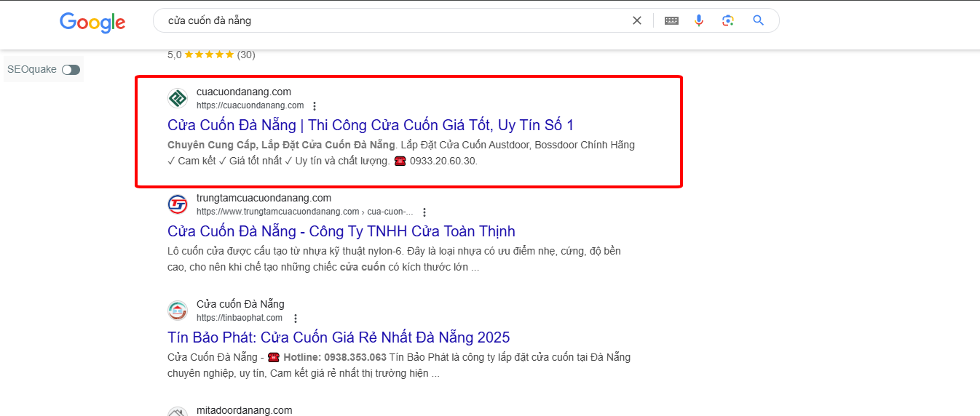980x416 pixels.
Task: Open 'Cửa Cuốn Đà Nẵng - Công Ty TNHH Cửa Toàn Thịnh'
Action: tap(341, 231)
